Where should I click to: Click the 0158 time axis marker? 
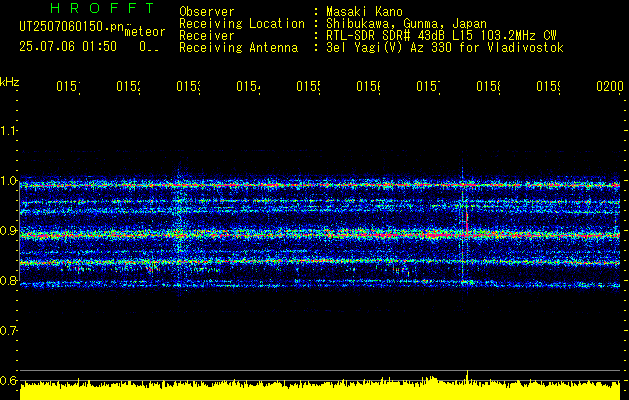pos(488,87)
